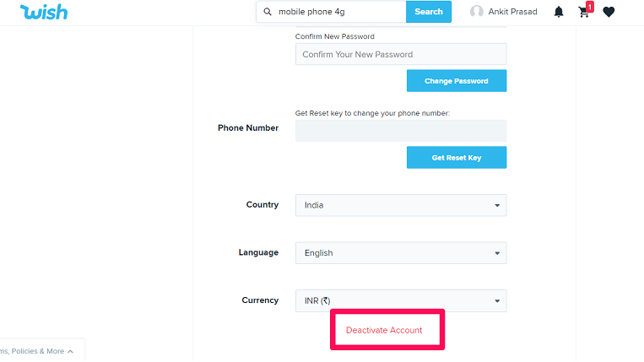Open the Currency dropdown showing INR

pos(401,301)
